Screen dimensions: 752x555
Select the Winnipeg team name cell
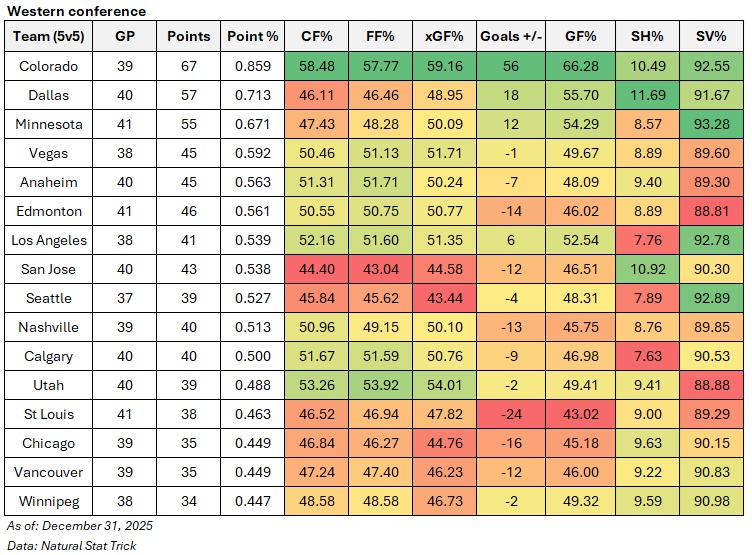(46, 499)
